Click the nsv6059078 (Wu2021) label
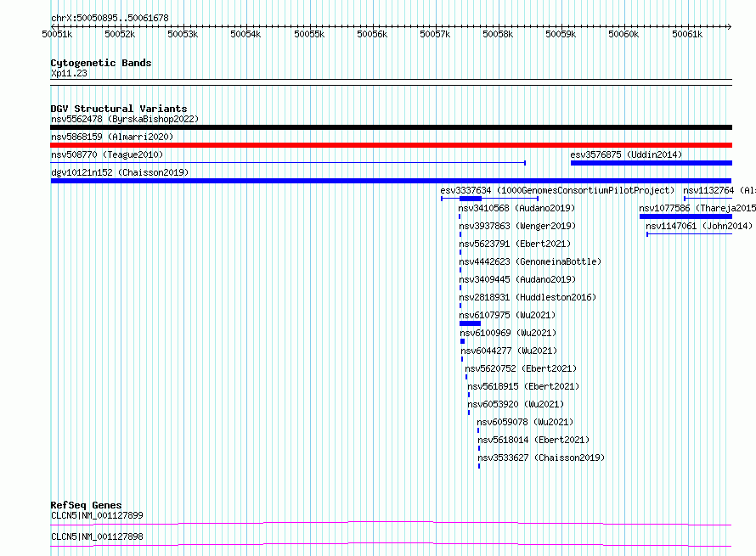This screenshot has height=556, width=756. tap(526, 422)
